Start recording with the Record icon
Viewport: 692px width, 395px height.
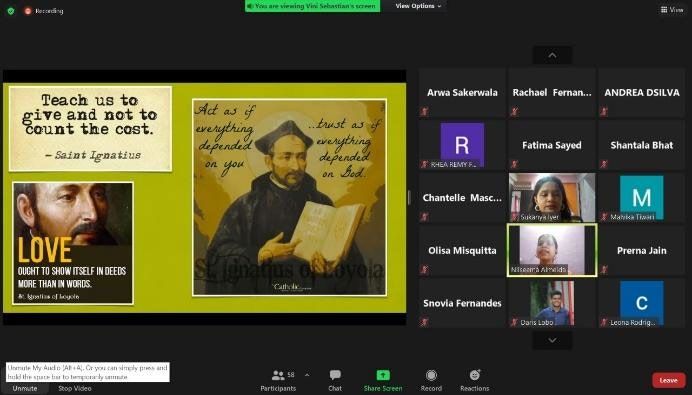431,376
